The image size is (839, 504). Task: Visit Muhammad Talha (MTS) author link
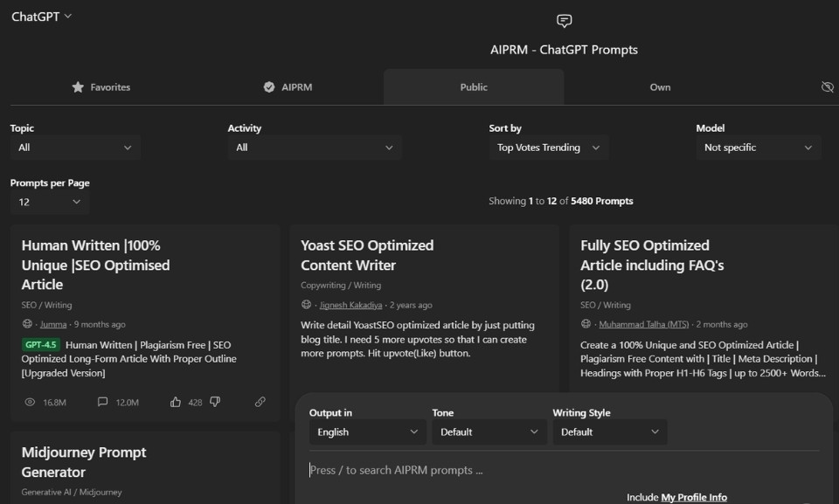coord(644,324)
